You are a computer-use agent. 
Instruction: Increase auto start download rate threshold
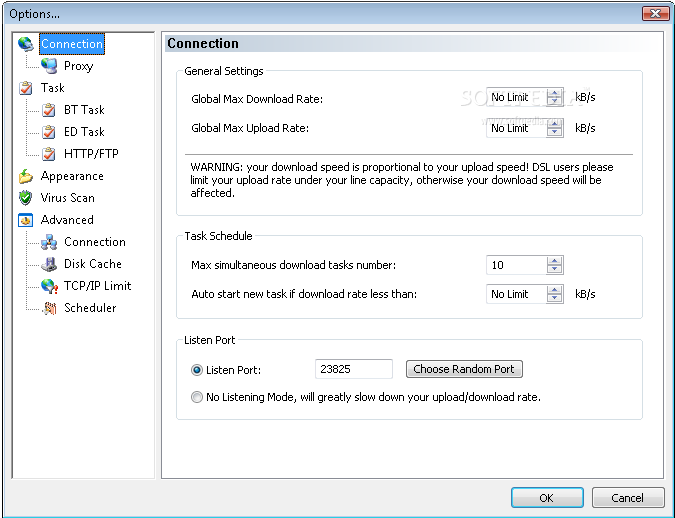pos(554,290)
